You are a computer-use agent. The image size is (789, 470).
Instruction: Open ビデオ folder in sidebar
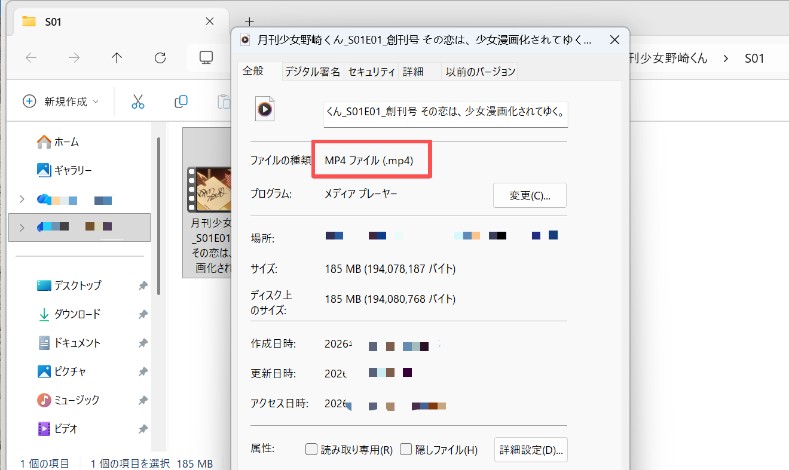(x=58, y=429)
